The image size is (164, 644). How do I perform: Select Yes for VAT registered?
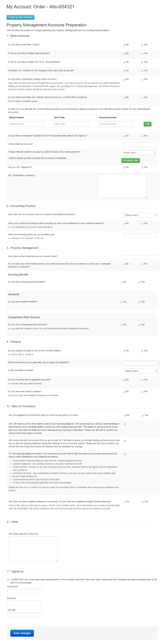142,168
